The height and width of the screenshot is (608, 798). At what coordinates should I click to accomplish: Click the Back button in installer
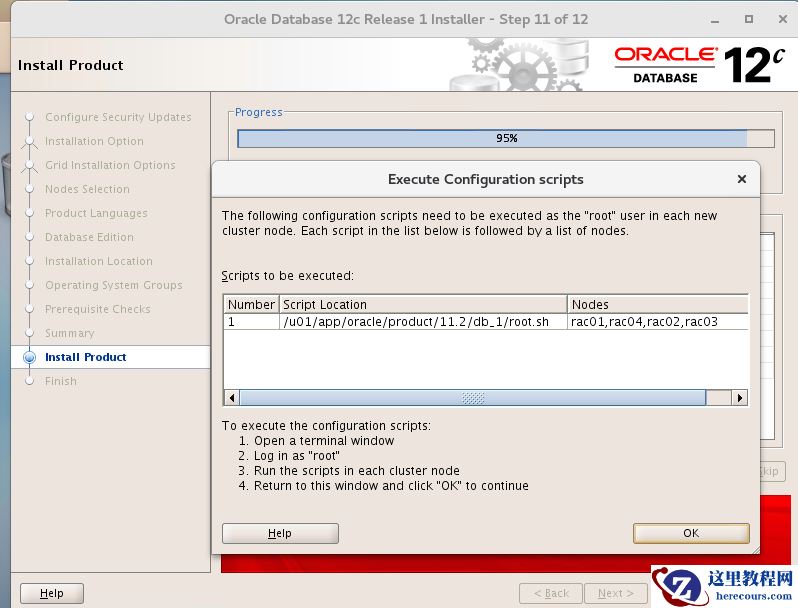coord(551,593)
